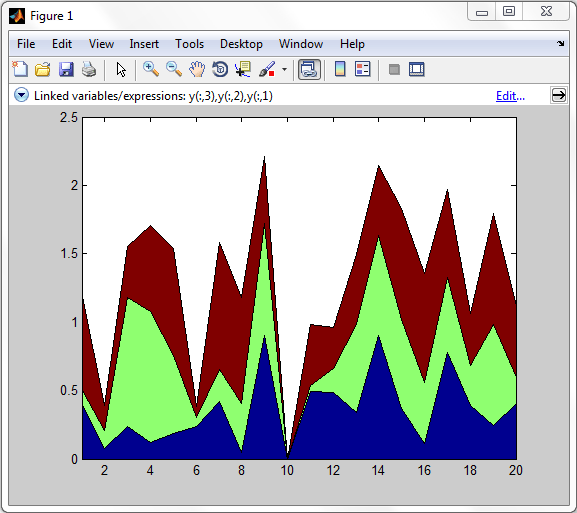The width and height of the screenshot is (577, 513).
Task: Open a file with the folder icon
Action: tap(43, 69)
